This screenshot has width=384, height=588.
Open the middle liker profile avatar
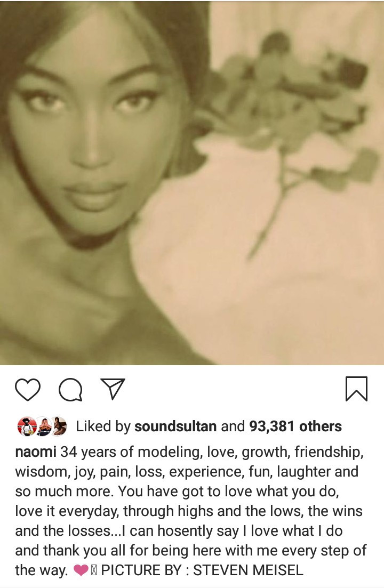tap(44, 426)
